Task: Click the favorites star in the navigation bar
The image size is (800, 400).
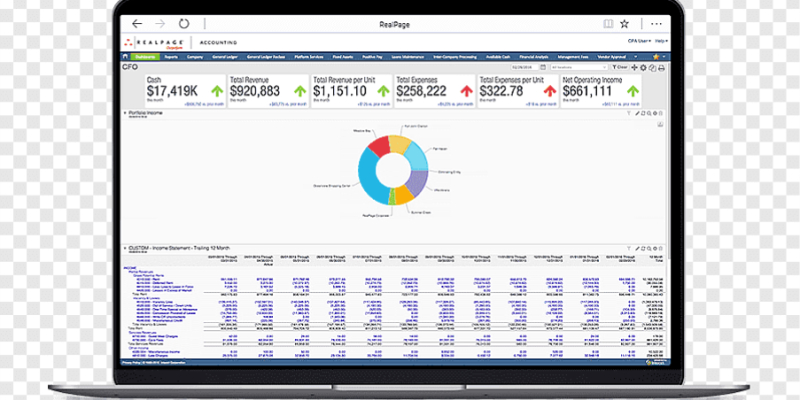Action: 655,57
